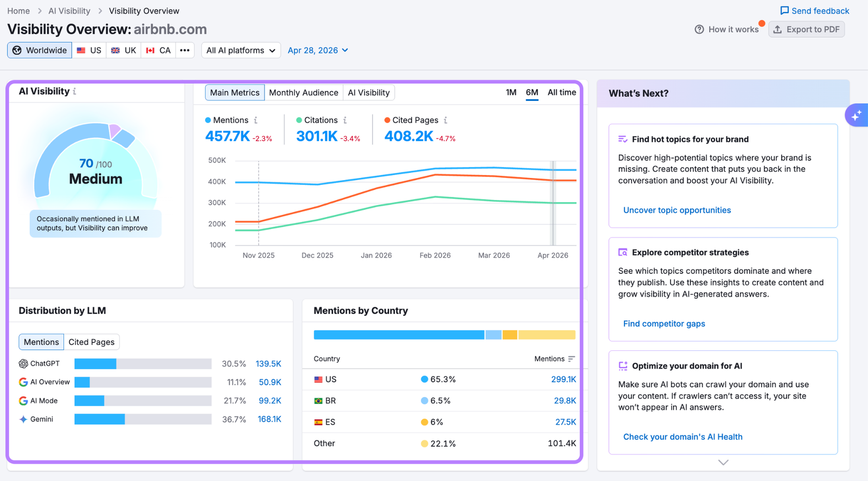Select the All time range
Screen dimensions: 868x481
click(x=562, y=93)
